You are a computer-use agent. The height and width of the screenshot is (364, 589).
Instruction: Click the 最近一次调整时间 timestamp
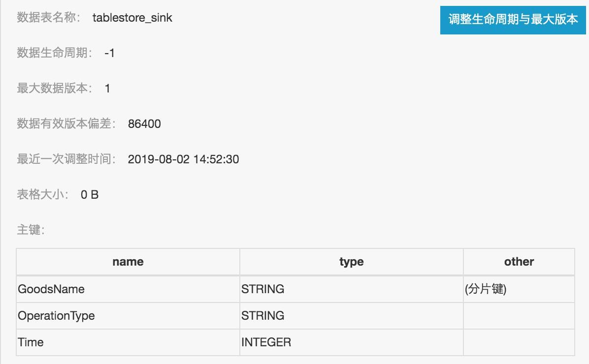tap(183, 159)
